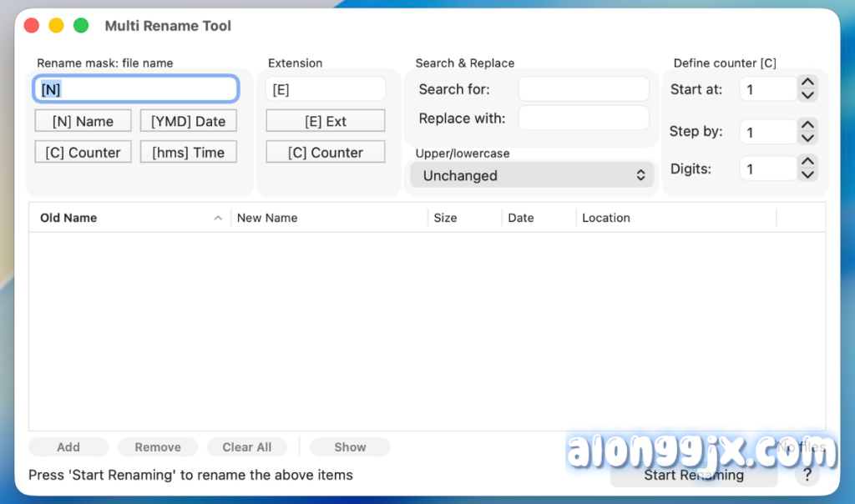Add [C] Counter to the extension
Image resolution: width=855 pixels, height=504 pixels.
(x=325, y=153)
